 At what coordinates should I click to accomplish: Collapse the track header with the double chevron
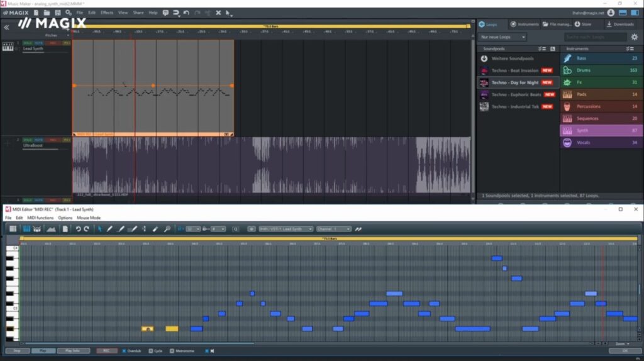pos(6,28)
